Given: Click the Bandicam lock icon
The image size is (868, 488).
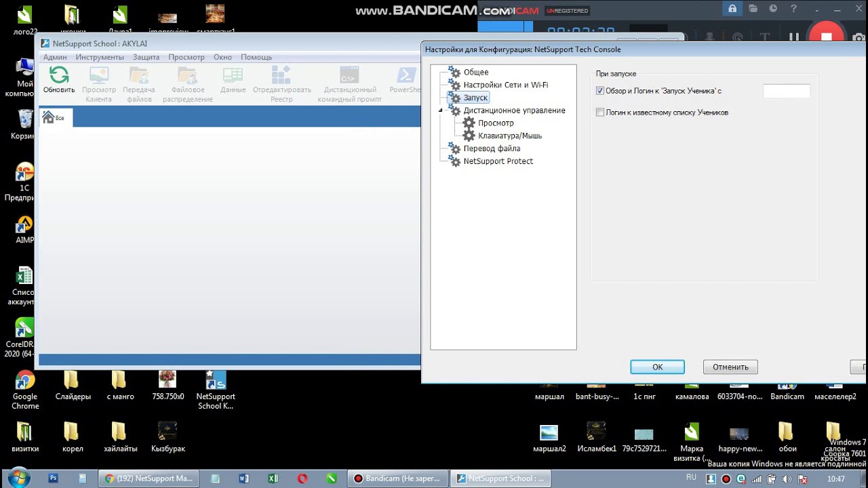Looking at the screenshot, I should 732,9.
